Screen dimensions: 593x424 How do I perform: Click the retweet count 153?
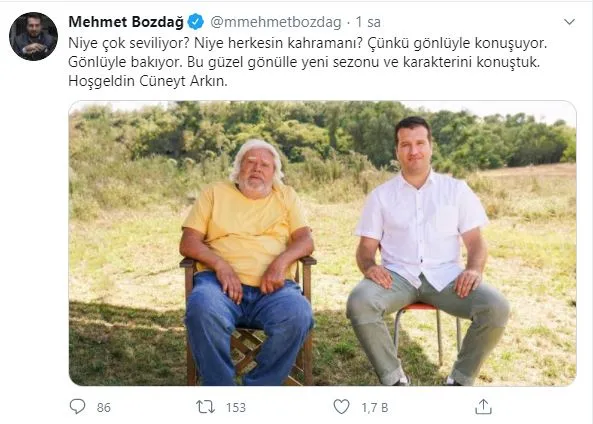tap(236, 407)
